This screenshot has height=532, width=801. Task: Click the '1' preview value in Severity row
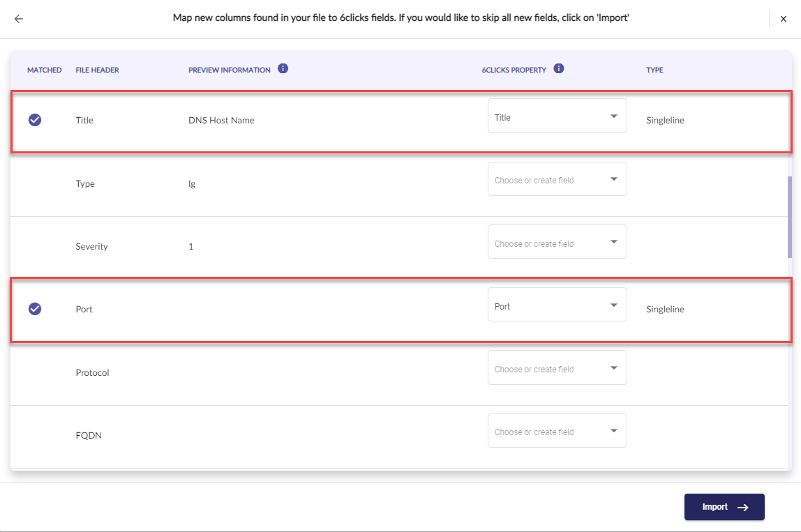point(190,247)
